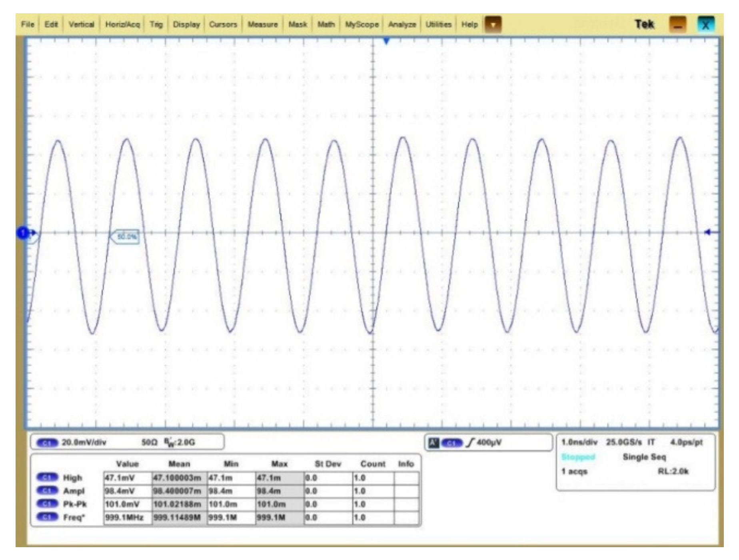Open the Vertical menu
739x560 pixels.
(x=81, y=24)
